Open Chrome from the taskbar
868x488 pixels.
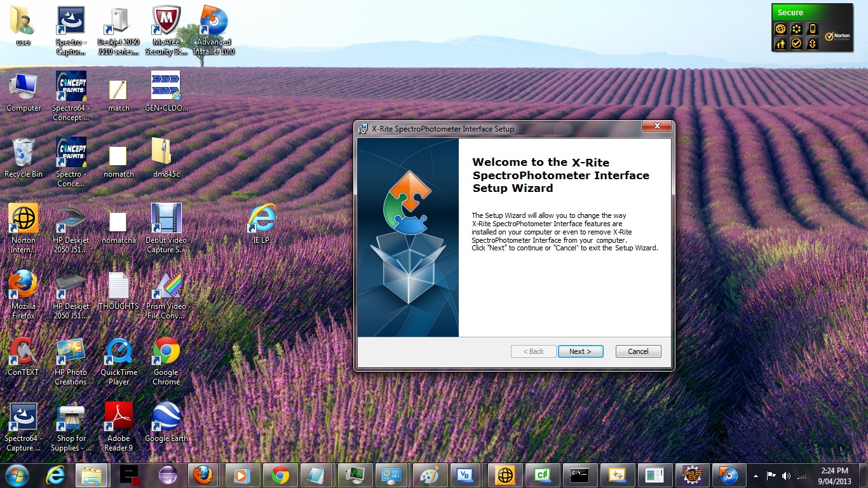tap(280, 475)
